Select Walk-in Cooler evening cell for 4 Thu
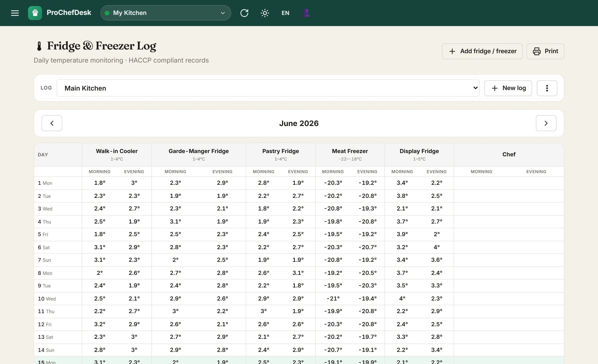The height and width of the screenshot is (364, 598). (134, 221)
